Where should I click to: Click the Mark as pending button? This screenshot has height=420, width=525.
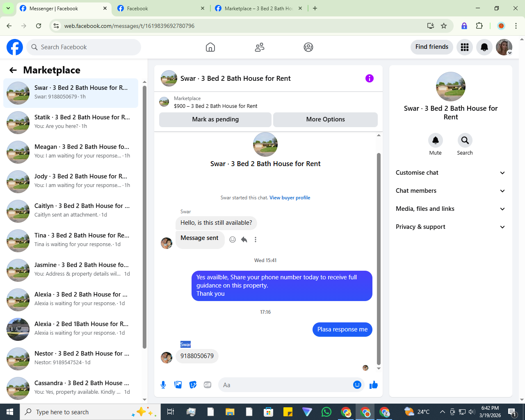(215, 119)
